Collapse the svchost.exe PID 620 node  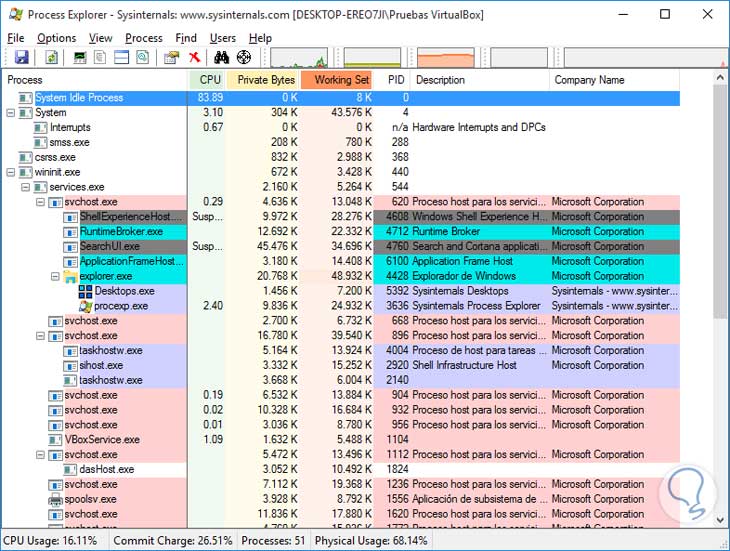pos(41,202)
